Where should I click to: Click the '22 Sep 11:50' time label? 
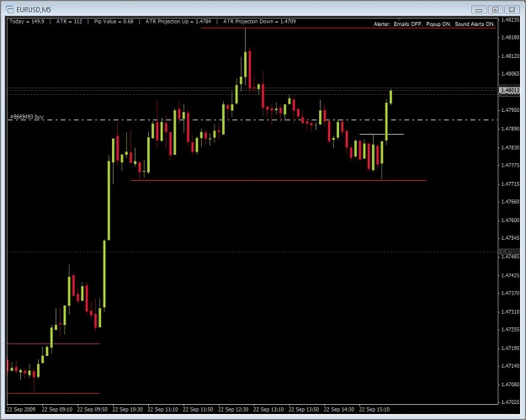(x=198, y=410)
